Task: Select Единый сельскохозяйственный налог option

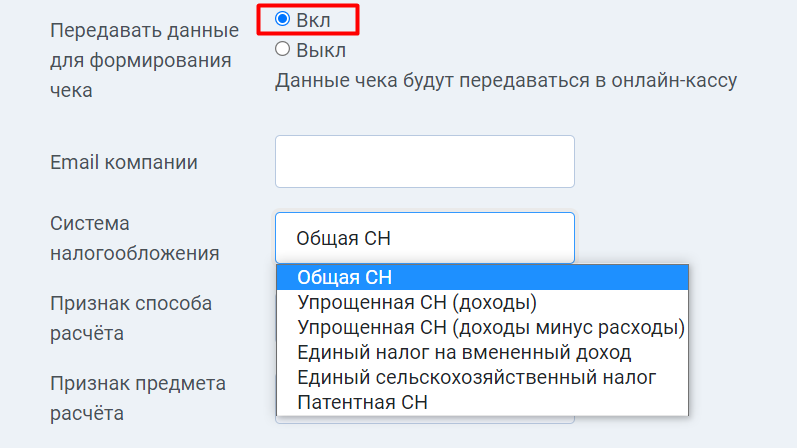Action: click(x=482, y=377)
